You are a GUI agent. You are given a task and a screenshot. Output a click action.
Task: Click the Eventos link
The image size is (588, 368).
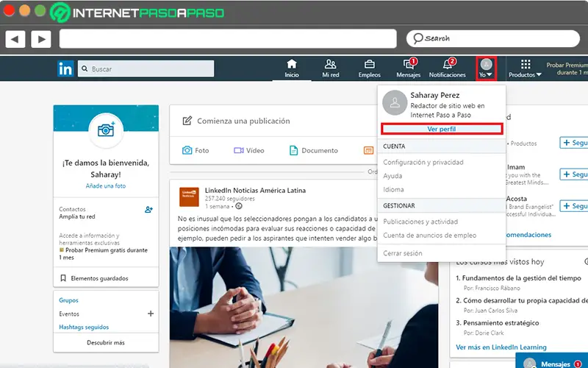coord(69,314)
